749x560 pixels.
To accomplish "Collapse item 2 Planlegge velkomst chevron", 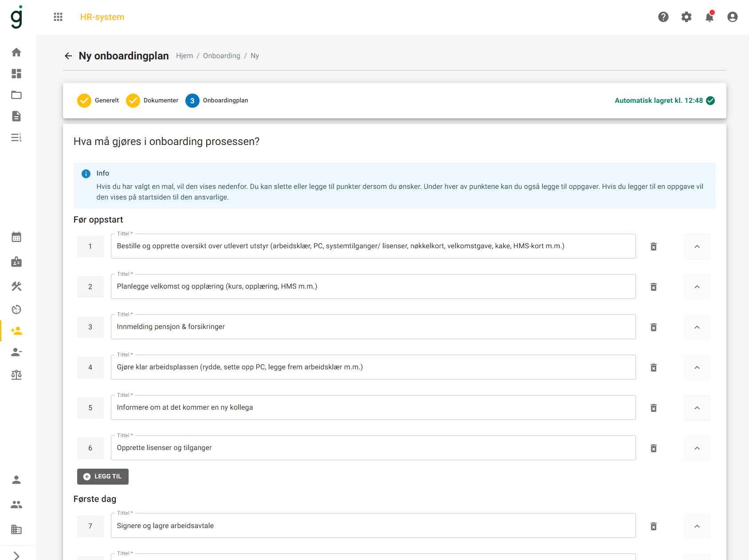I will pos(697,287).
